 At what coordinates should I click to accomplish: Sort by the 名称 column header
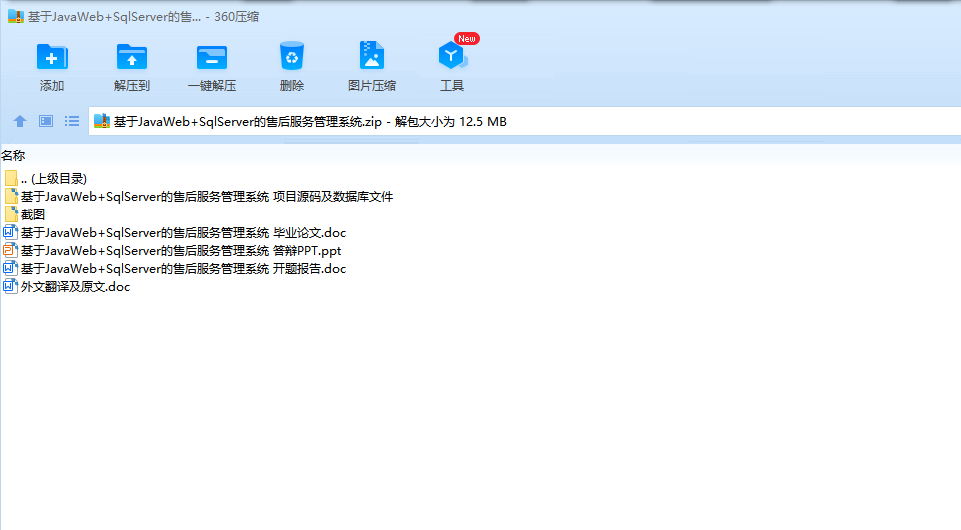13,156
